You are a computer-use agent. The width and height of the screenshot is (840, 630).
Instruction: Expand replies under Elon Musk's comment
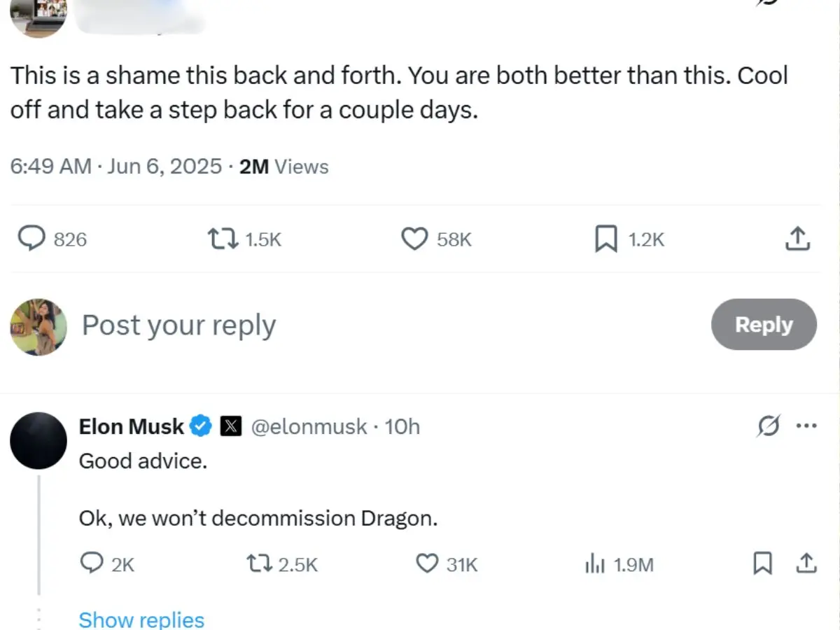coord(141,619)
